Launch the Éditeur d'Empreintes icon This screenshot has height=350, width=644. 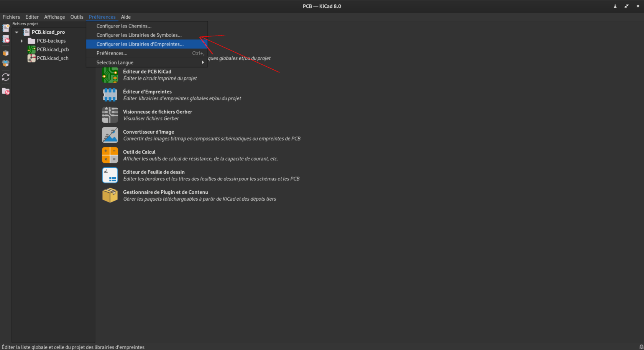110,95
